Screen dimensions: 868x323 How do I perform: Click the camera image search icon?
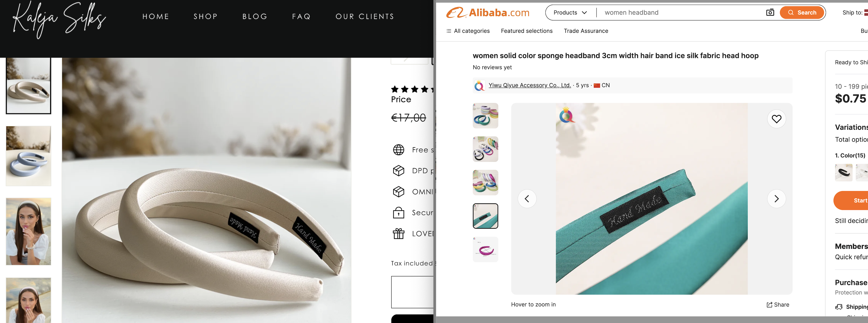click(x=770, y=12)
